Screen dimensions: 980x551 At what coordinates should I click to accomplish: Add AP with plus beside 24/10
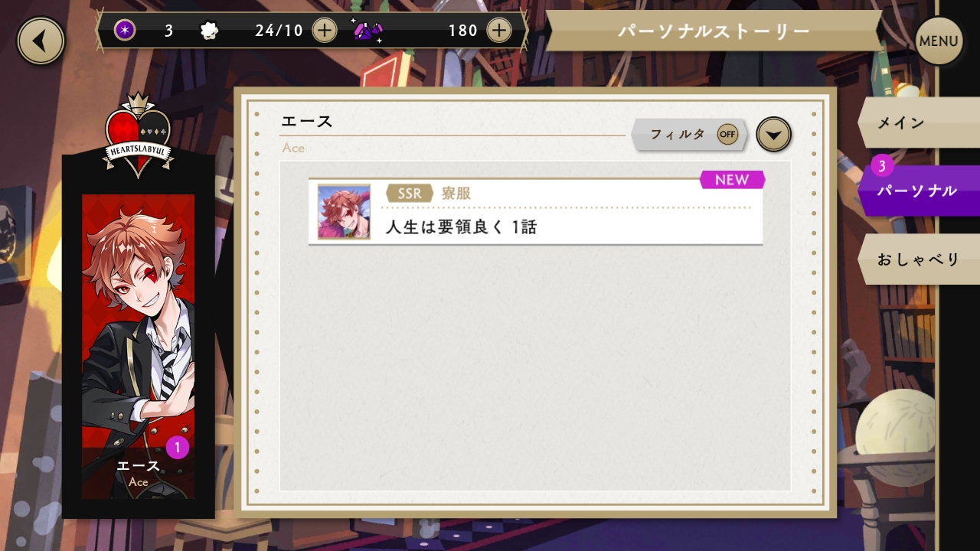[x=325, y=31]
